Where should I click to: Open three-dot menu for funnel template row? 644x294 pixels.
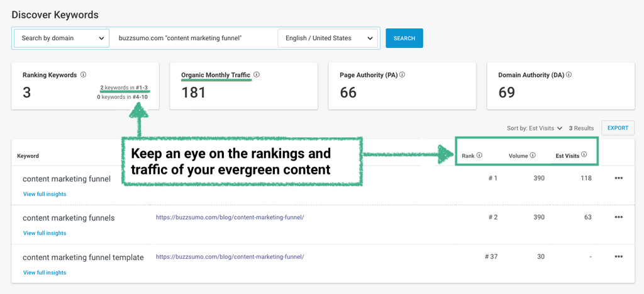click(618, 257)
